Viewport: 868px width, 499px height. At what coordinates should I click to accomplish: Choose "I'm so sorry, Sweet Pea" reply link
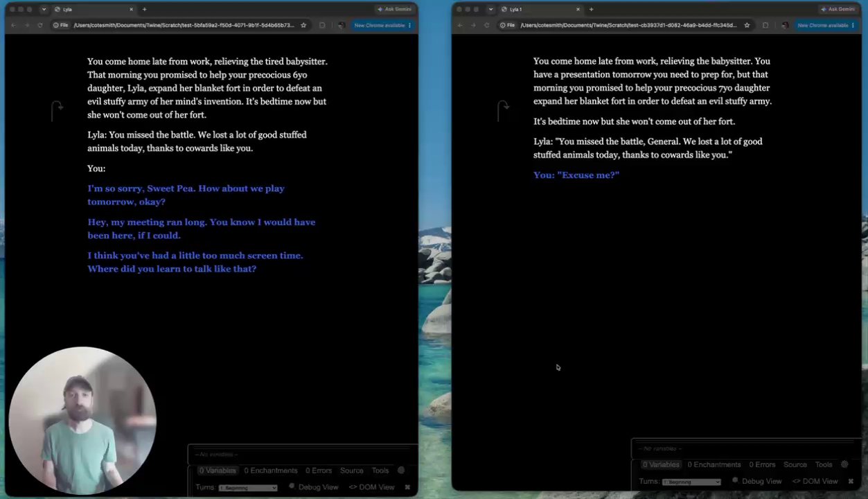186,195
